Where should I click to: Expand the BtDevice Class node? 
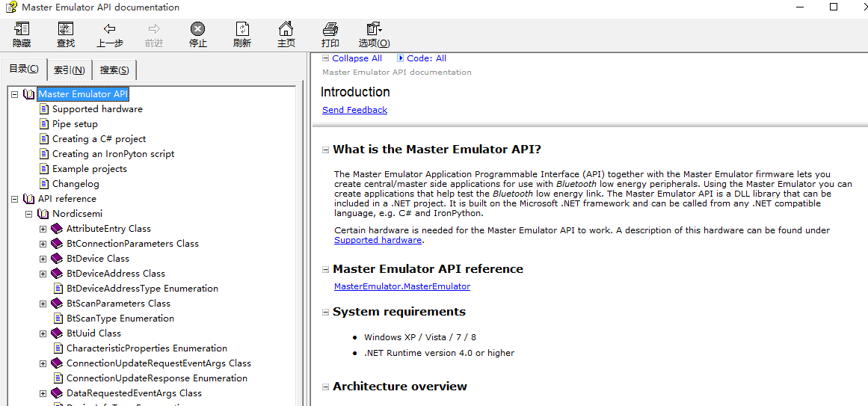tap(43, 259)
